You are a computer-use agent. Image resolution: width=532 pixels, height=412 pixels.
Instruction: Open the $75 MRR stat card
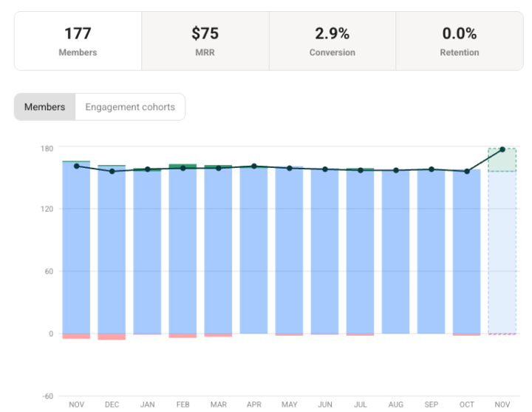point(205,41)
